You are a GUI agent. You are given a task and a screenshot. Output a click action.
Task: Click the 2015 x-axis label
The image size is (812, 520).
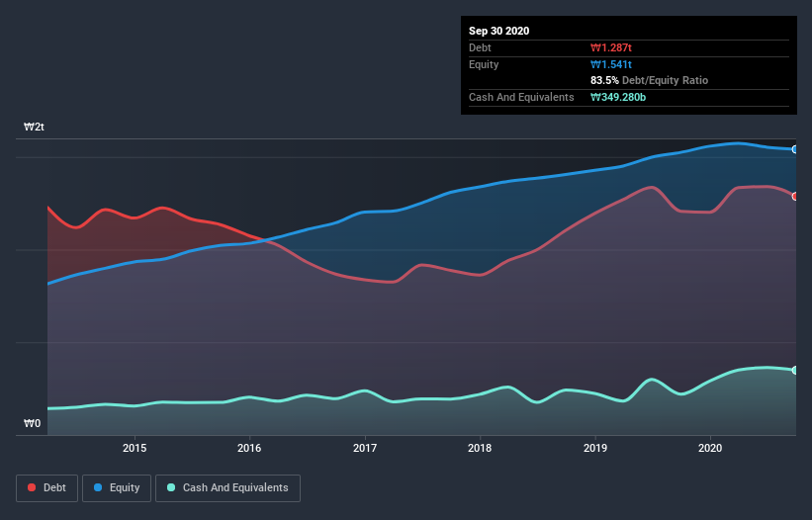135,448
